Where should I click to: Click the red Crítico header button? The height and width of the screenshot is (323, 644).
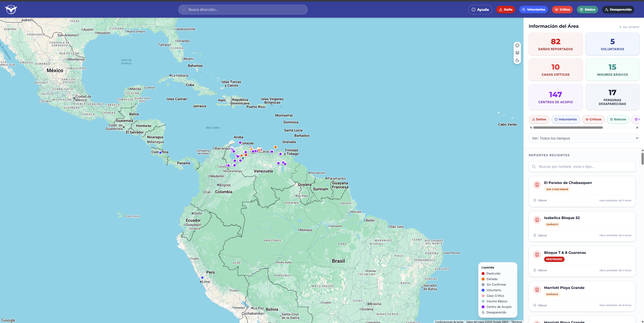[x=562, y=10]
